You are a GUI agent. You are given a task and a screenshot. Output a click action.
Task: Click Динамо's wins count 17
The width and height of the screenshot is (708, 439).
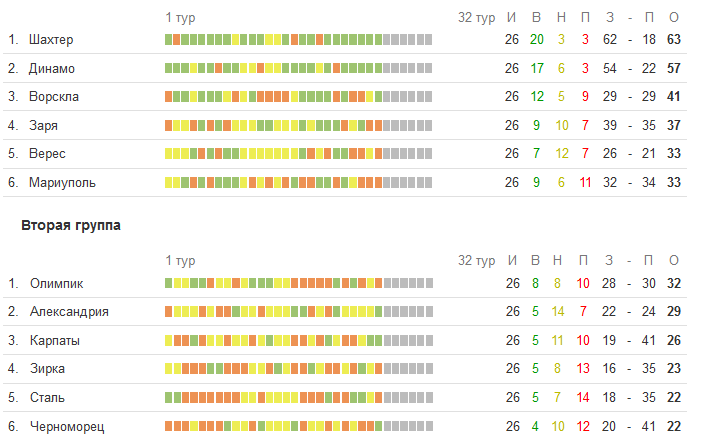pos(537,69)
